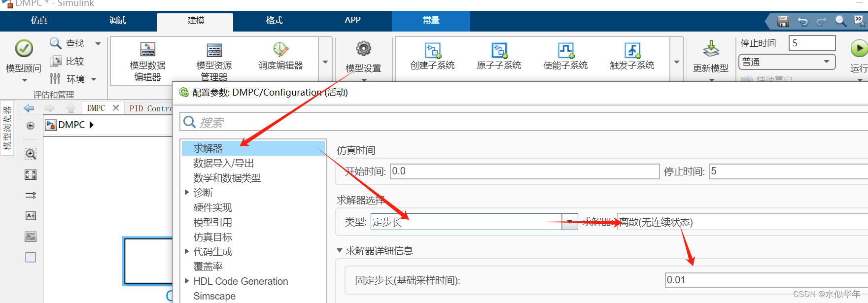Close the DMPC model tab
The height and width of the screenshot is (303, 868).
pos(116,108)
